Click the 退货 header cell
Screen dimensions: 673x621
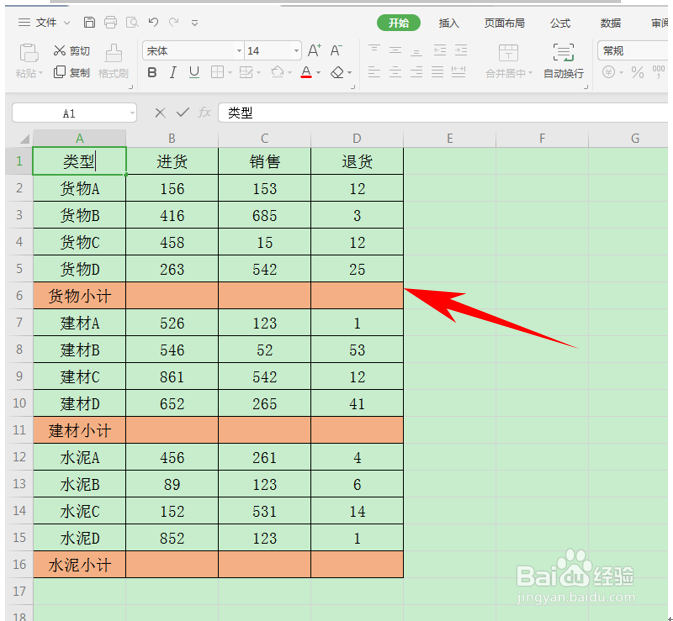coord(357,161)
